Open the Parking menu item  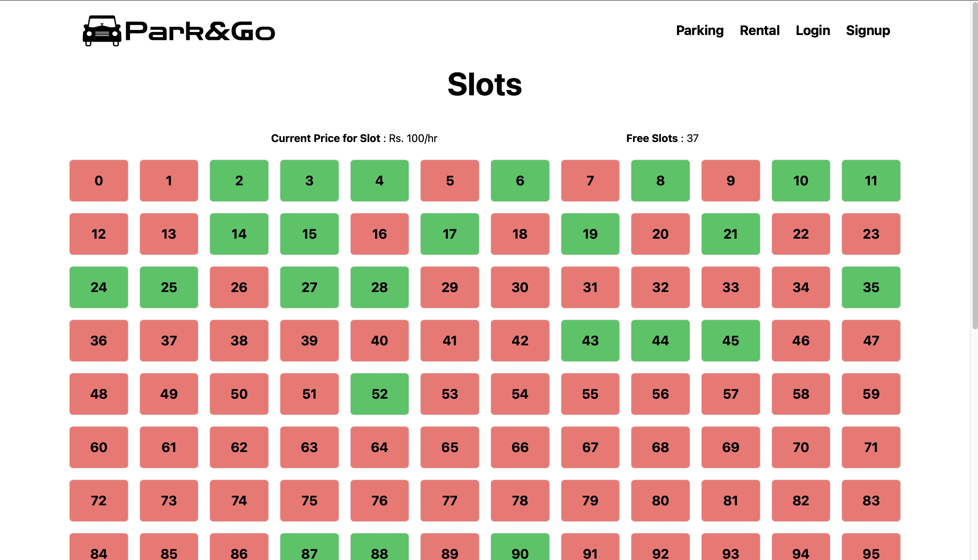coord(699,31)
